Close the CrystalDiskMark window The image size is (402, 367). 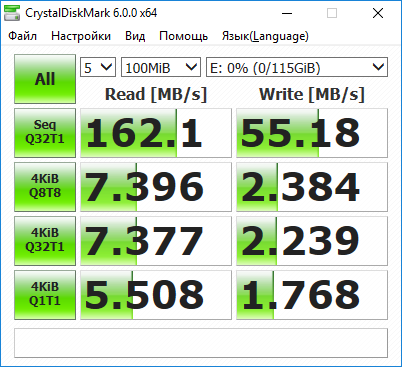[x=378, y=13]
